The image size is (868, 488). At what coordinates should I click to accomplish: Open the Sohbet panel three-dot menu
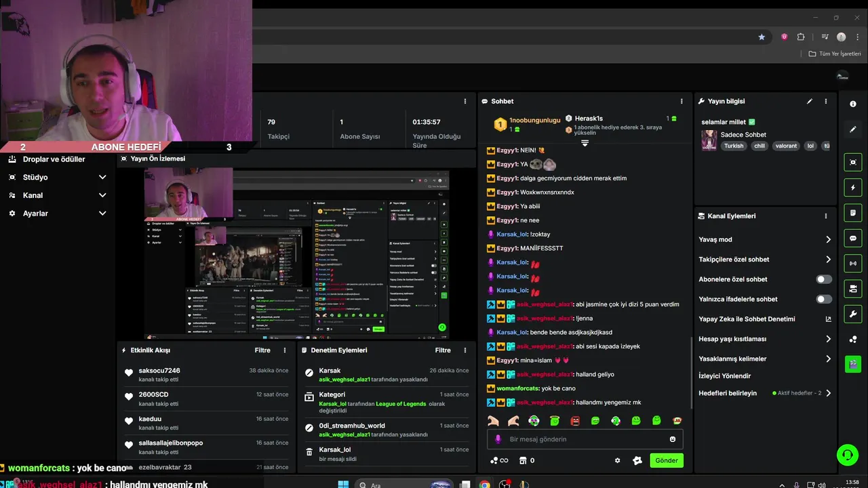click(x=682, y=101)
